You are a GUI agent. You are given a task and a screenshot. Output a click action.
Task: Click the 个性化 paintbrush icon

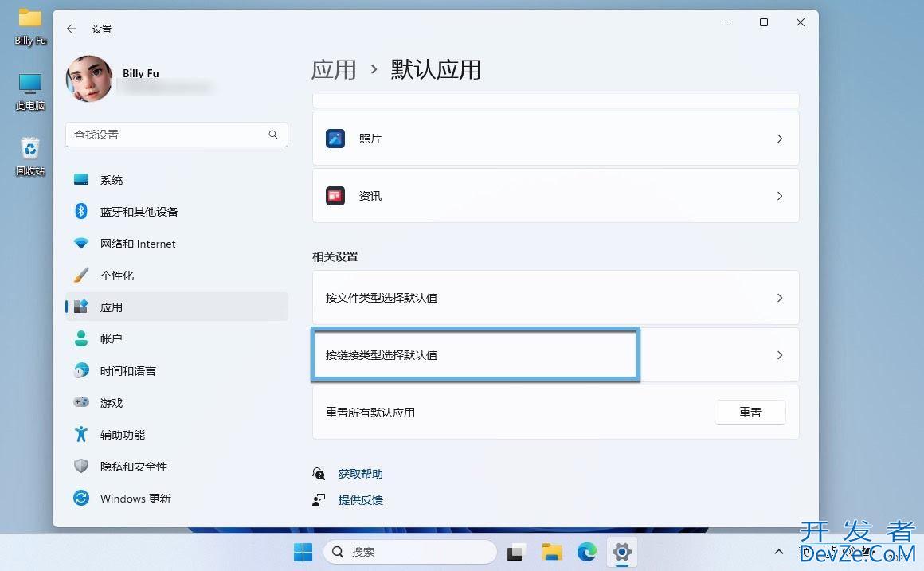point(80,275)
